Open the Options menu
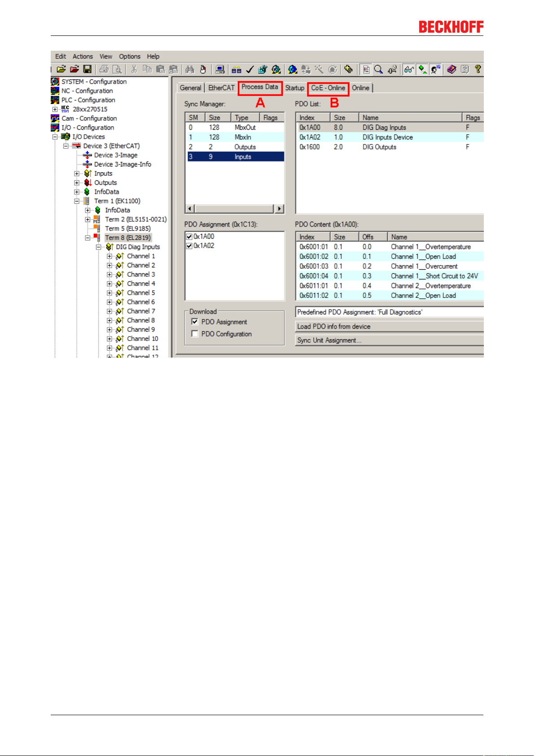 (130, 57)
